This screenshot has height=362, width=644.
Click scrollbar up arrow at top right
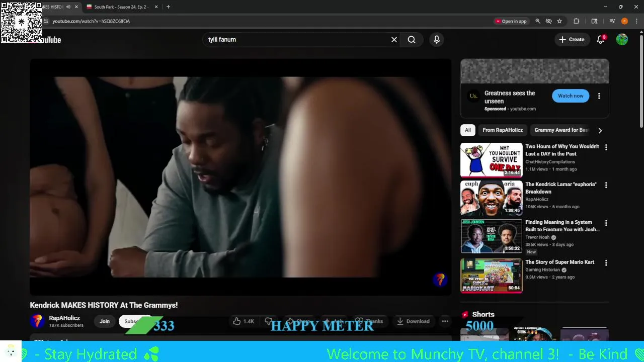(641, 33)
